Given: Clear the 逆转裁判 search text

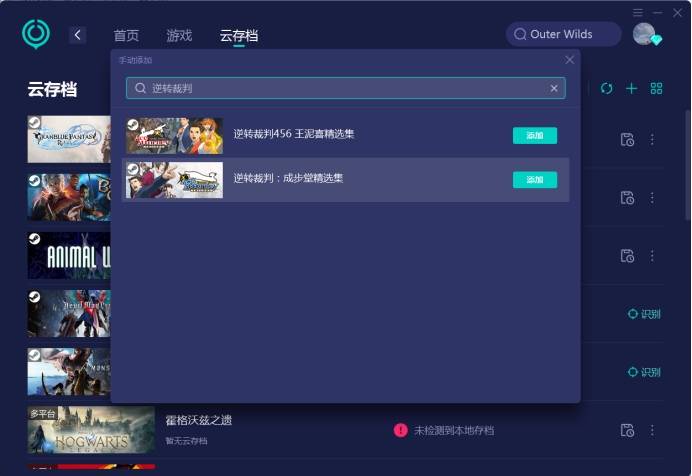Looking at the screenshot, I should [x=554, y=88].
